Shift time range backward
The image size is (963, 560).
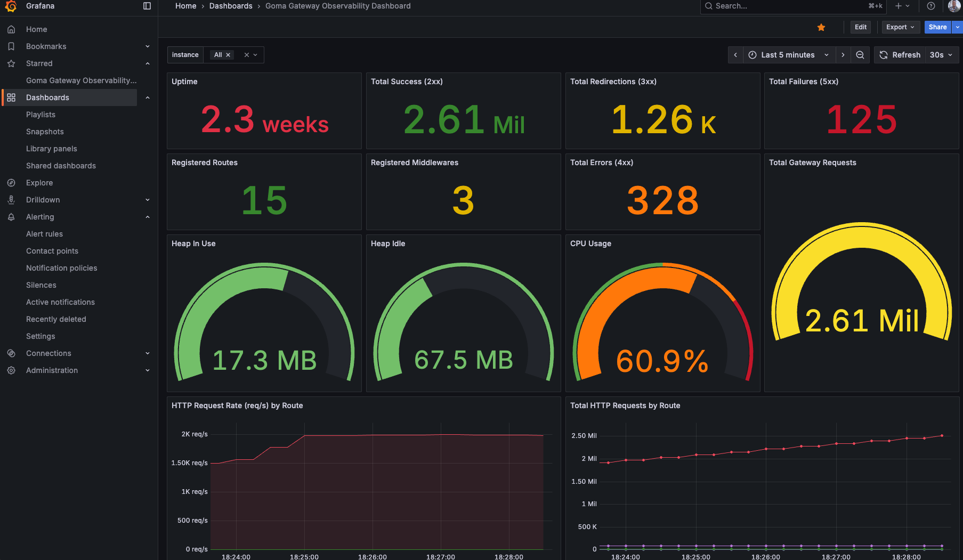coord(735,55)
